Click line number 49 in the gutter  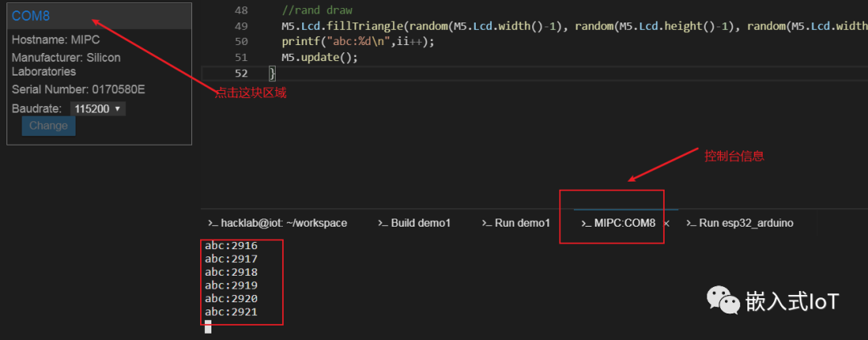click(x=241, y=27)
